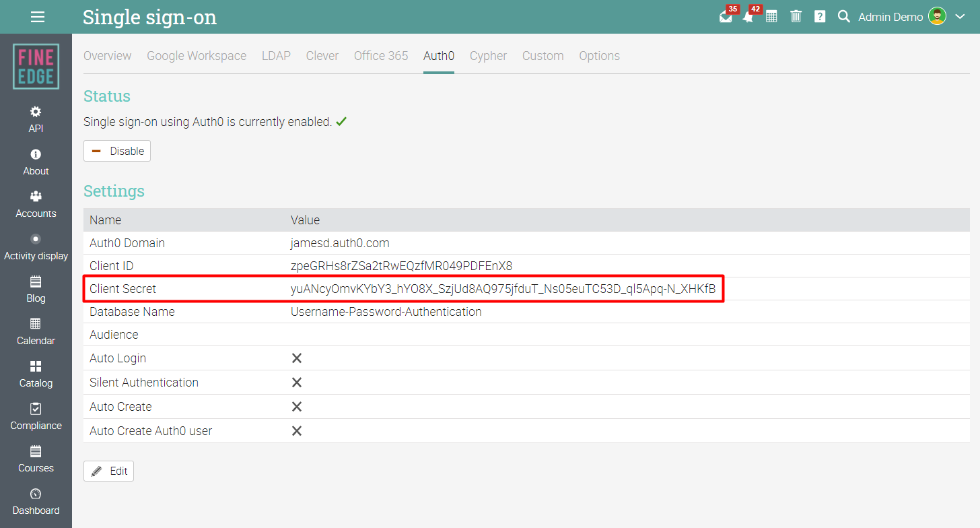This screenshot has width=980, height=528.
Task: Click the X mark for Auto Create
Action: tap(296, 407)
